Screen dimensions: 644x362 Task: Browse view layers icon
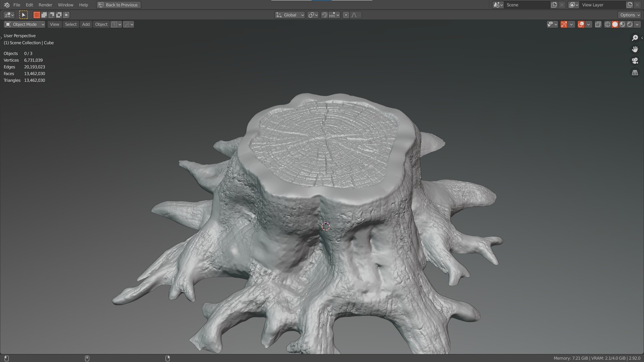tap(574, 5)
